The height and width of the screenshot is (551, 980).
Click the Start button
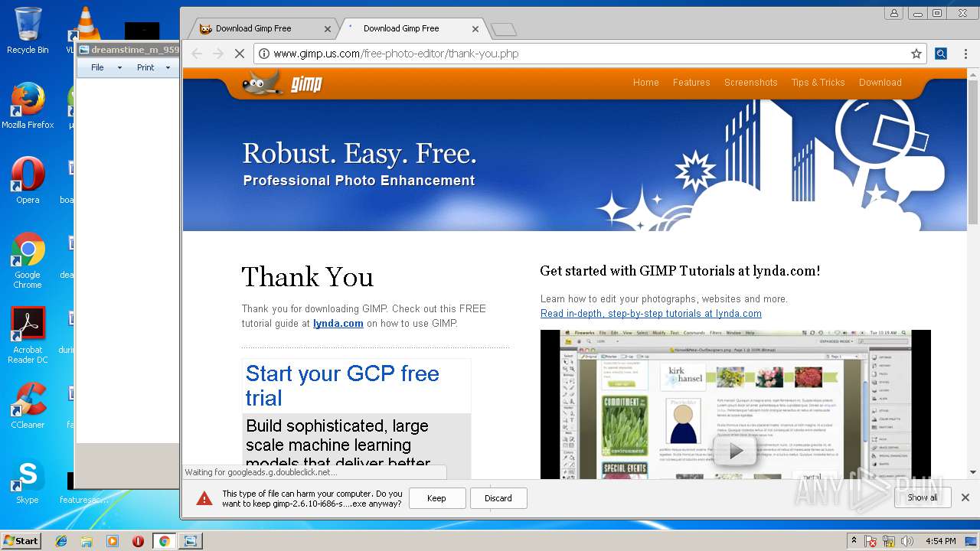(x=21, y=540)
